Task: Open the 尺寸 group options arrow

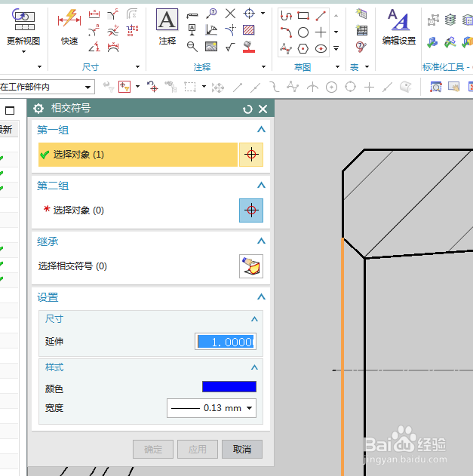Action: coord(137,67)
